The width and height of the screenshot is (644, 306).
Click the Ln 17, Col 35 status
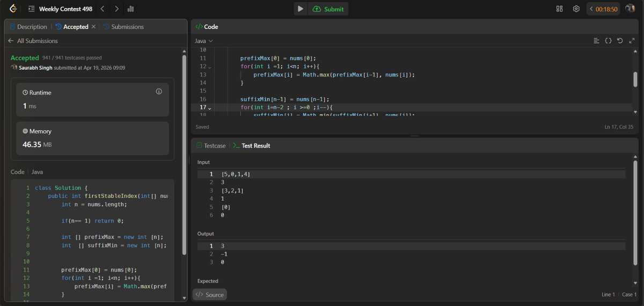[620, 127]
